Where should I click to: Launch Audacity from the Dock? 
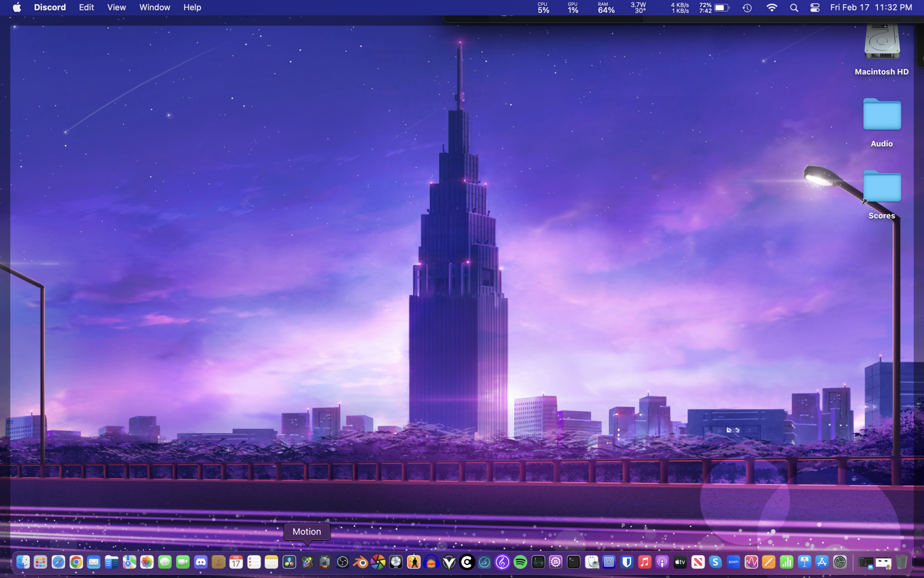tap(431, 562)
